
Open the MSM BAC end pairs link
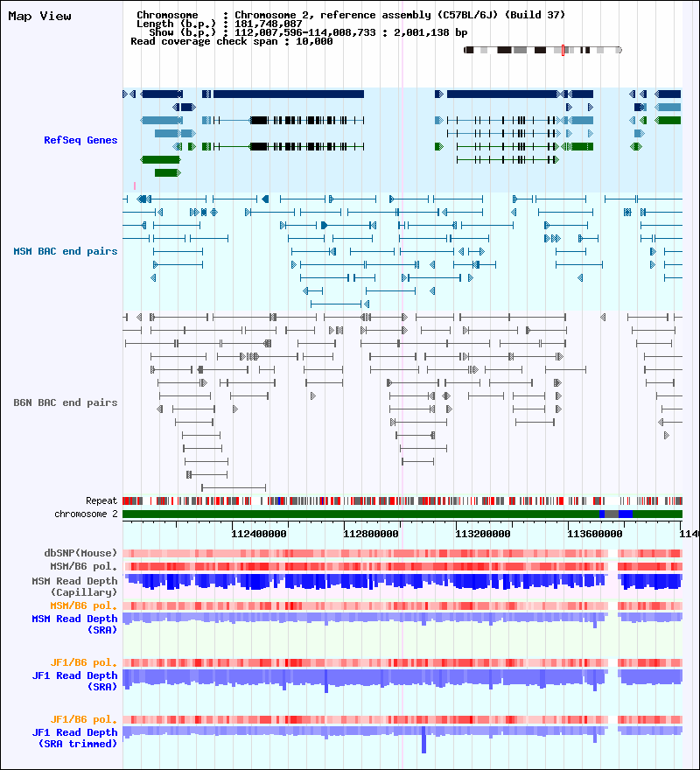[66, 251]
